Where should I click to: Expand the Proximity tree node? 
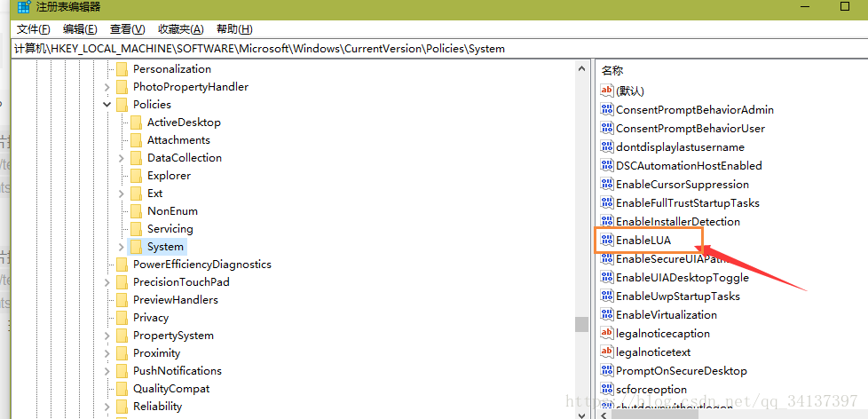107,353
